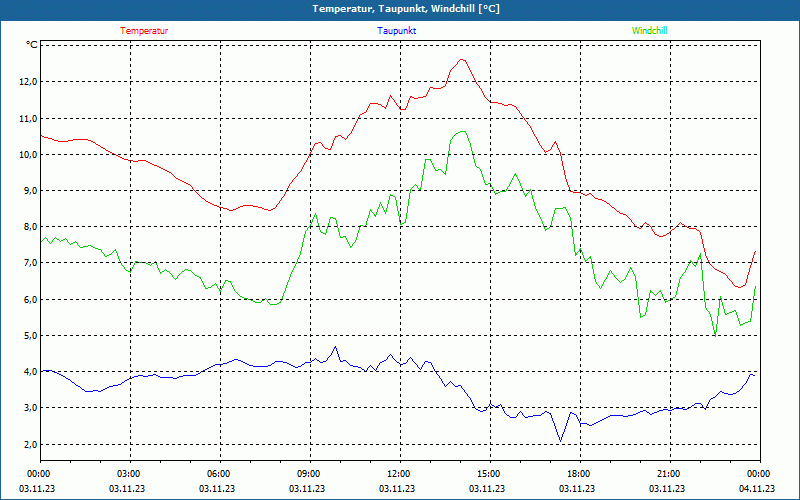Click the 21:00 time axis label

[670, 474]
